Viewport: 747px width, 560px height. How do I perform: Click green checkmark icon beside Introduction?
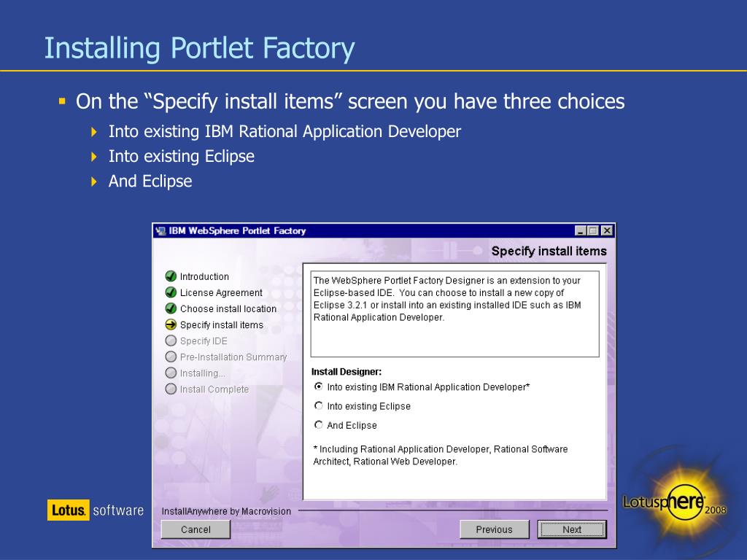tap(171, 276)
